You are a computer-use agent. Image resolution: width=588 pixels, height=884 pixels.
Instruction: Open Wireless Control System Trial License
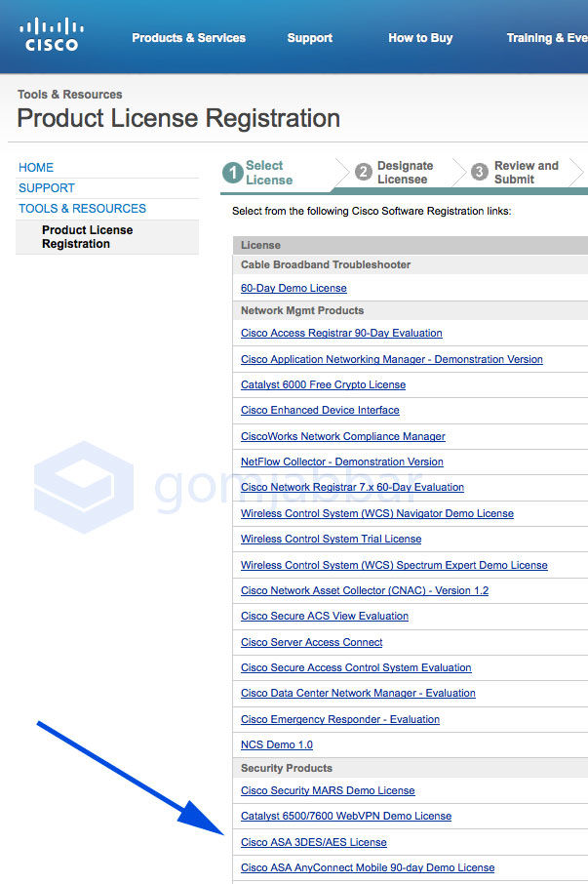pos(332,539)
